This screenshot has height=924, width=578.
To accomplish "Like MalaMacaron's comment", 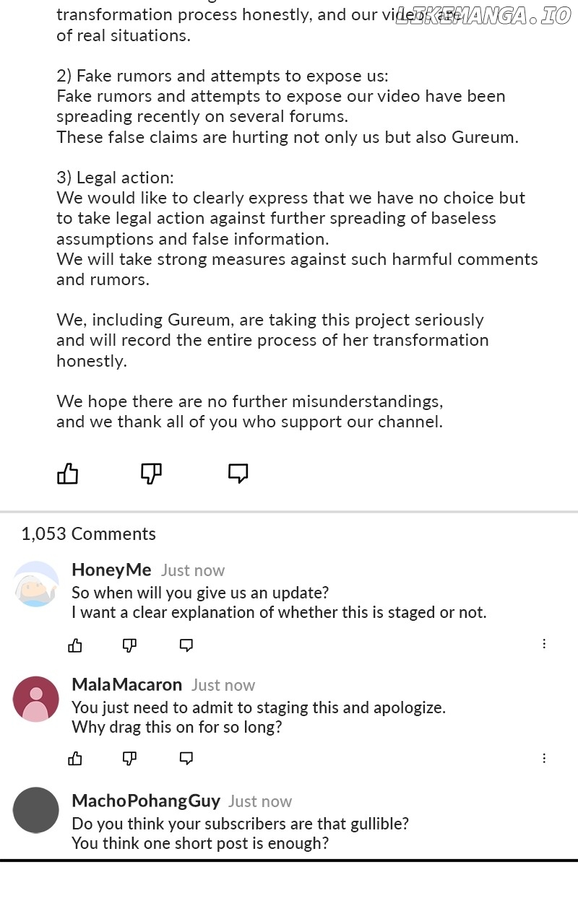I will (x=75, y=758).
